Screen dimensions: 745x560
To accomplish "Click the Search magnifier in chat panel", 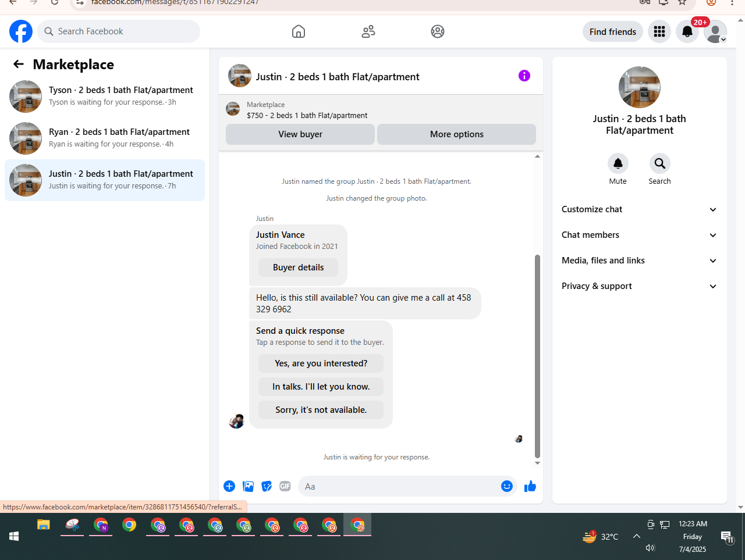I will 659,163.
